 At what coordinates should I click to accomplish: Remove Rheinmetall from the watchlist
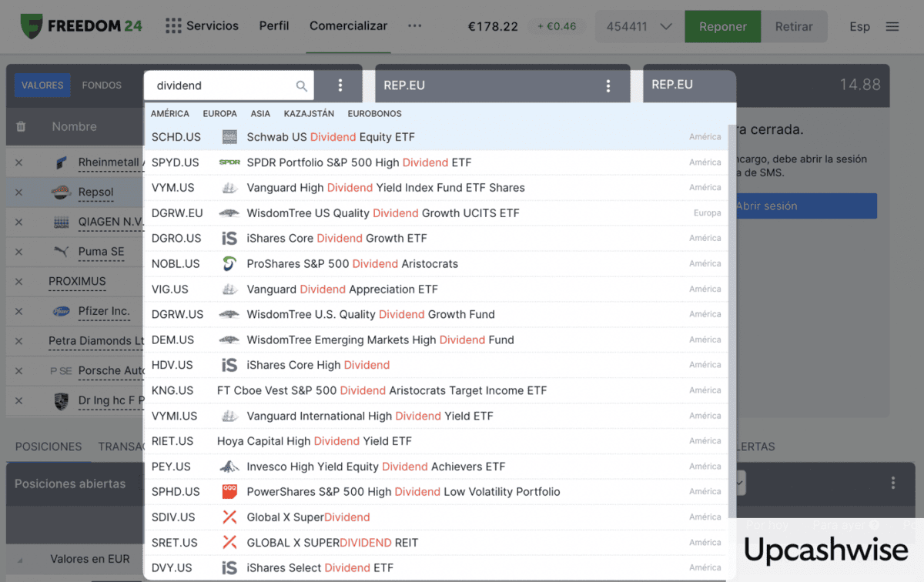pyautogui.click(x=19, y=162)
